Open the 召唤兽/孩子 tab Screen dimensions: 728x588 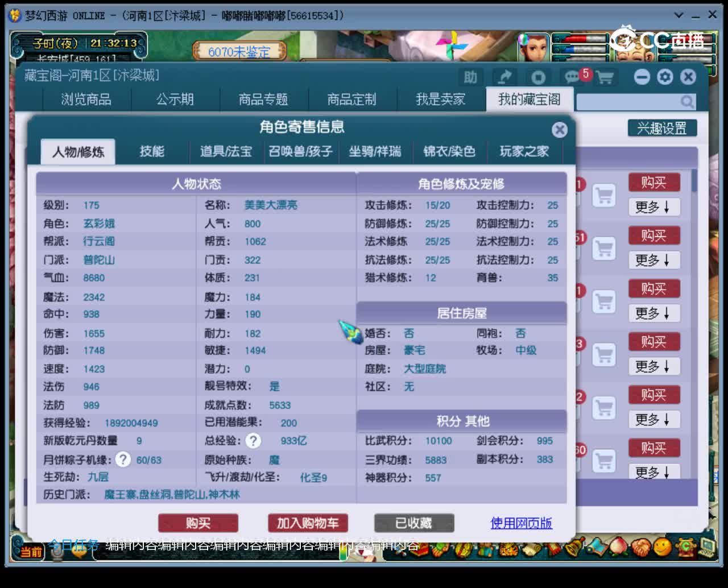(300, 151)
